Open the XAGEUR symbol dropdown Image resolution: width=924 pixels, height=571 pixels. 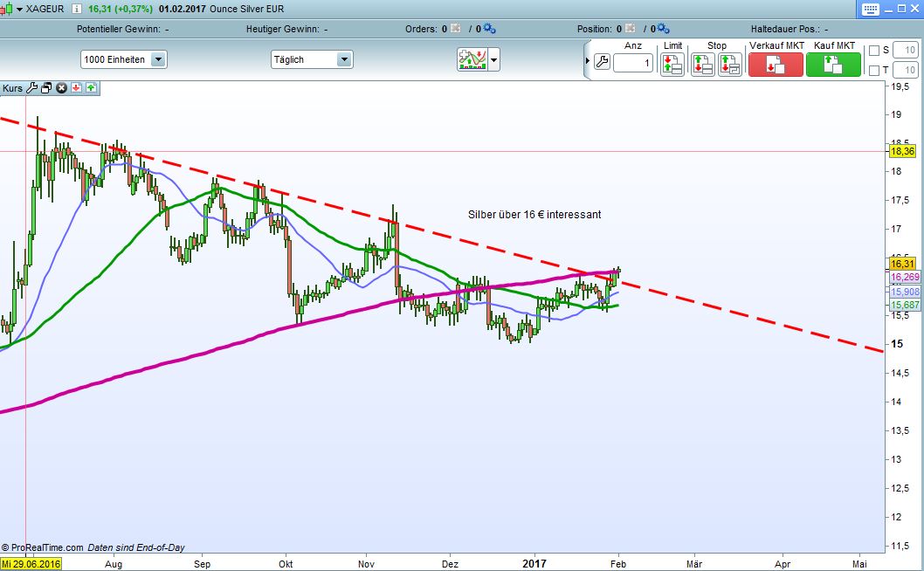tap(20, 9)
